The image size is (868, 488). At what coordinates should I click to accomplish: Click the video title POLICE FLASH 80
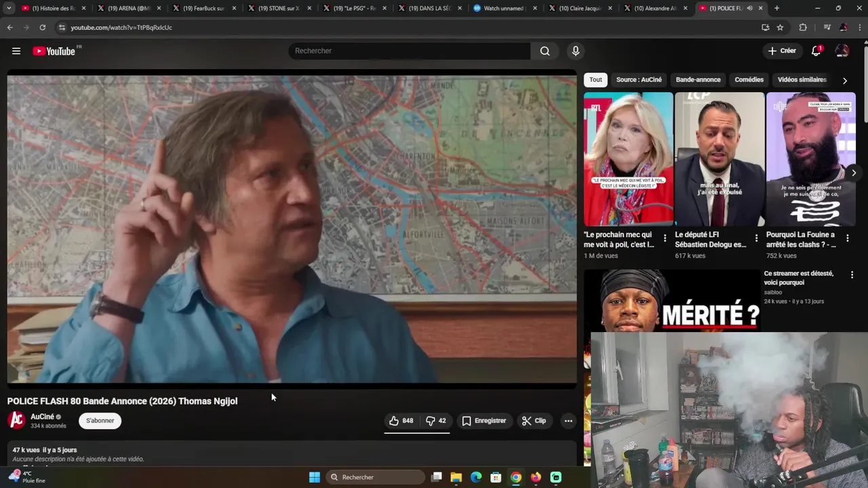(x=122, y=401)
